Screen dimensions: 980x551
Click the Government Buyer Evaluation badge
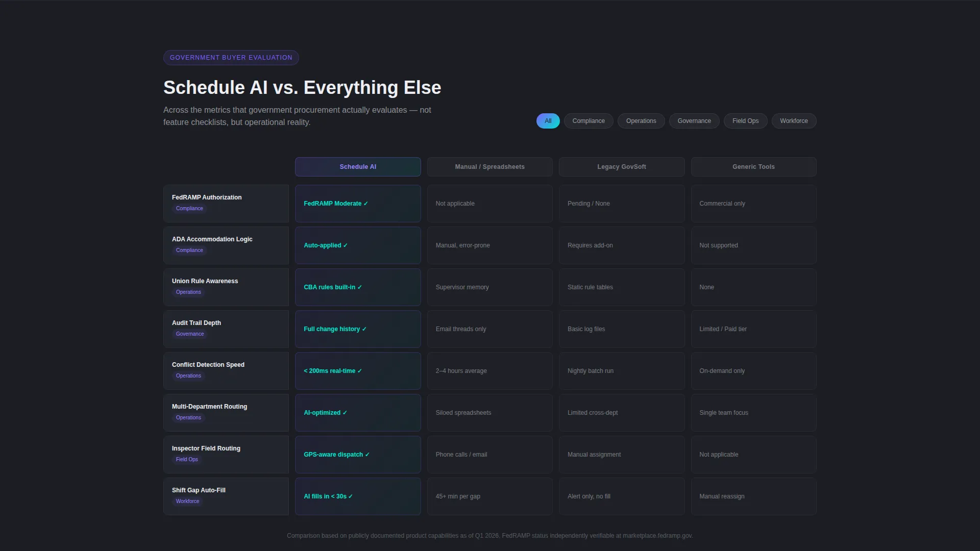point(231,58)
